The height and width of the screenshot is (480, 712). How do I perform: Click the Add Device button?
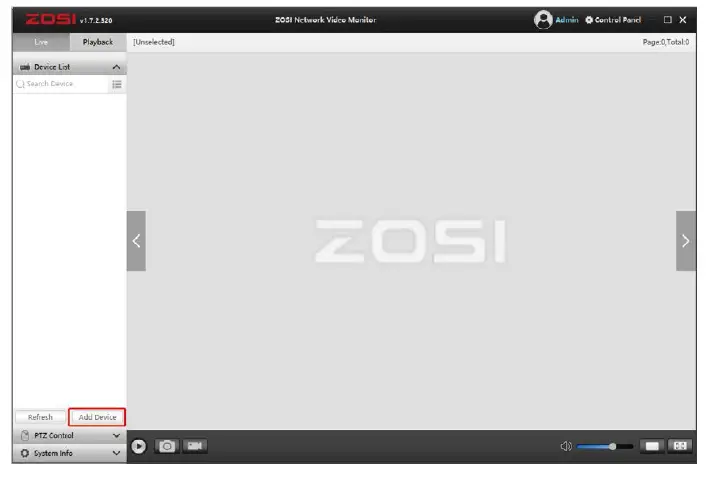click(97, 417)
